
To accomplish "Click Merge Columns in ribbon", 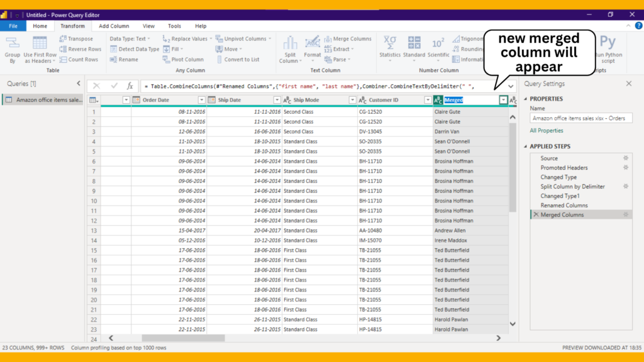I will point(347,38).
